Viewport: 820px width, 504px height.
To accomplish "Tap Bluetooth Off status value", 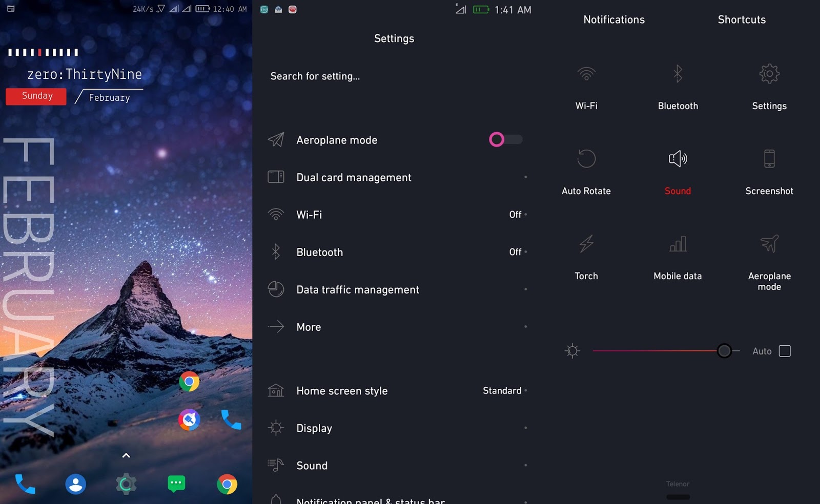I will [x=515, y=252].
